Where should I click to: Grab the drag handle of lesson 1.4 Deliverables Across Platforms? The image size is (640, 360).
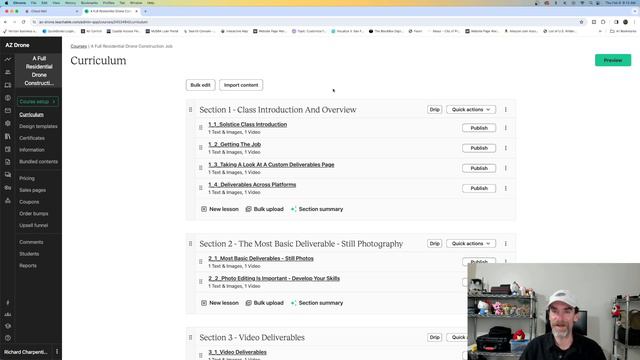201,188
